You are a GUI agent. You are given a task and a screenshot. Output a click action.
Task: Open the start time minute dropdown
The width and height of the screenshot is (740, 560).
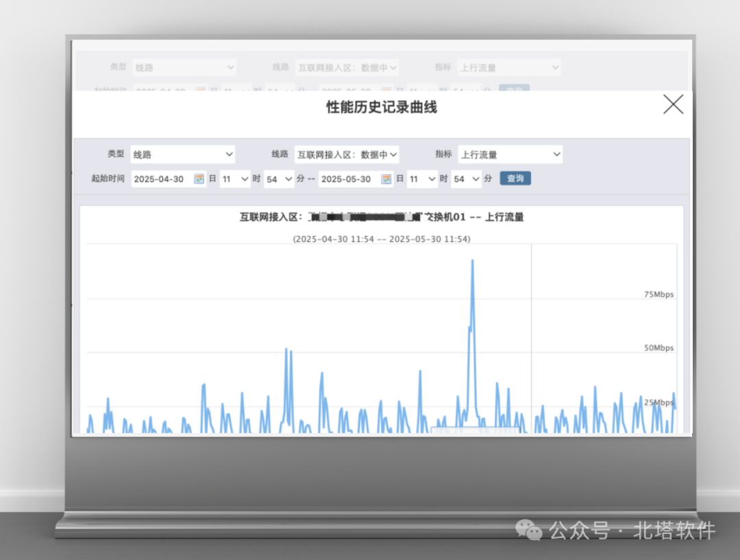click(x=279, y=179)
